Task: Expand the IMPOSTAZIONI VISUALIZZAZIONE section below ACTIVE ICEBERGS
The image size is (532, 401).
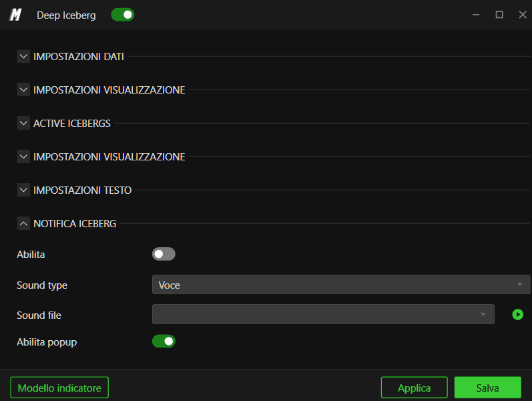Action: (x=23, y=156)
